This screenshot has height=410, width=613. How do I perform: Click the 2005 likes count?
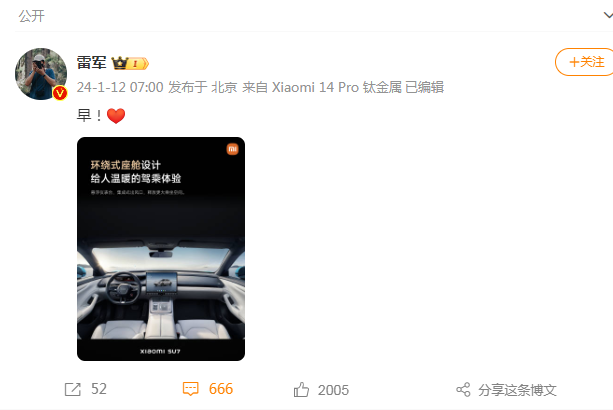[x=333, y=390]
